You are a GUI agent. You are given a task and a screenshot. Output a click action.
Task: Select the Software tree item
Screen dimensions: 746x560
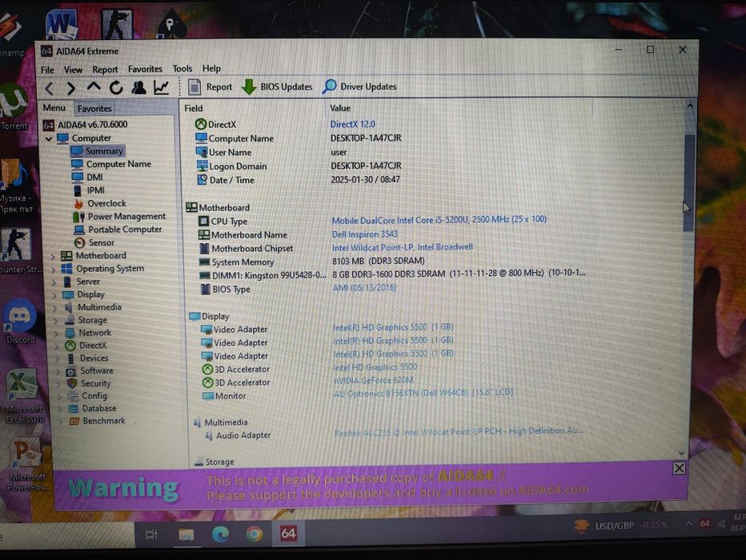coord(90,370)
